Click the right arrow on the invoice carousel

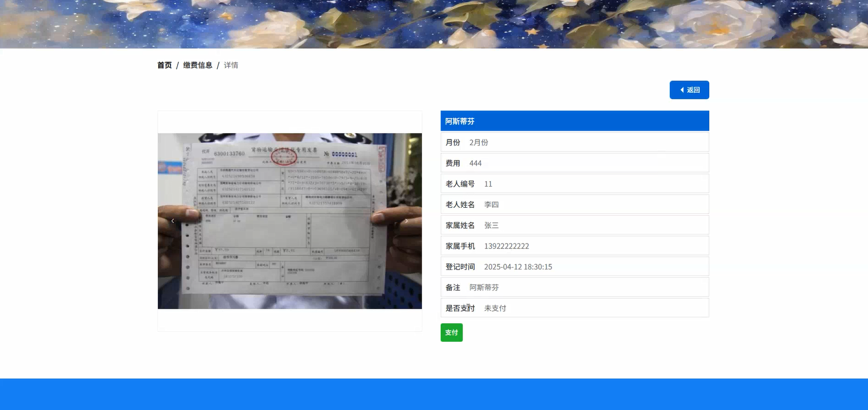(x=406, y=221)
